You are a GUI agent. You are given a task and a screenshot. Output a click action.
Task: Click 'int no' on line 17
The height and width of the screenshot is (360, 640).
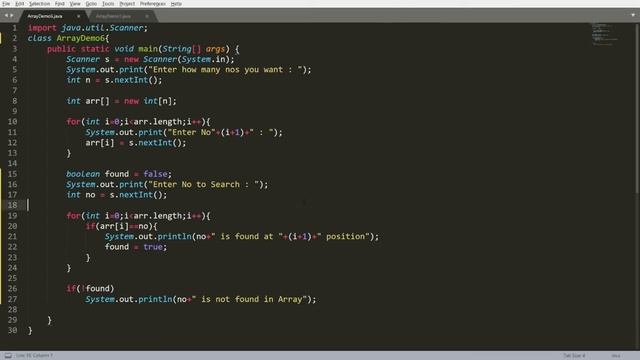(81, 195)
